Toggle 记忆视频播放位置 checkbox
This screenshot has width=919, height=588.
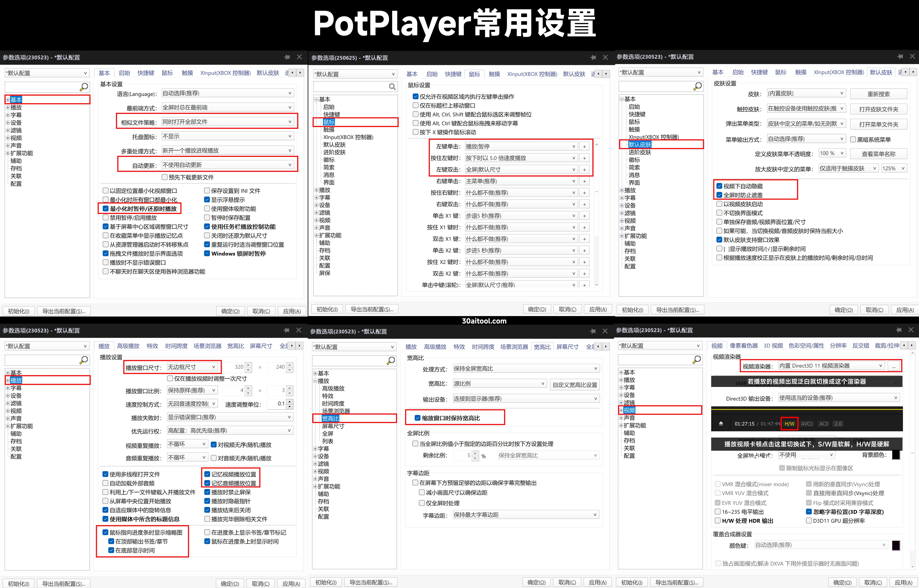tap(207, 474)
